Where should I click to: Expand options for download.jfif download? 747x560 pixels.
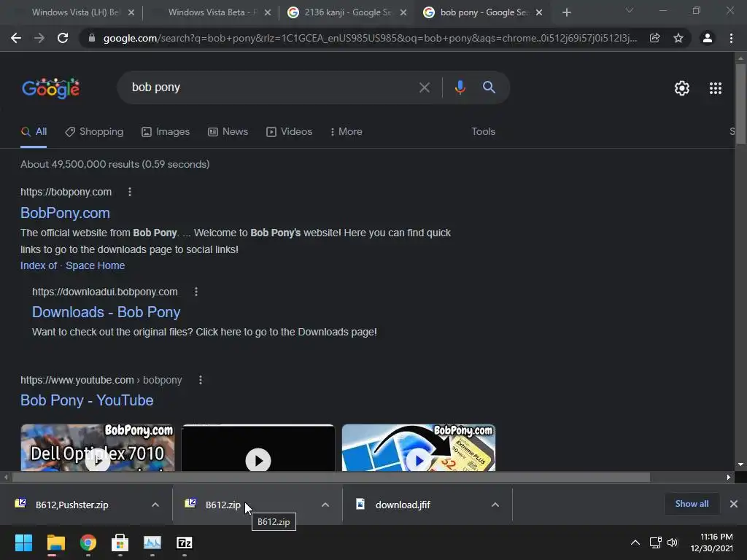(495, 505)
